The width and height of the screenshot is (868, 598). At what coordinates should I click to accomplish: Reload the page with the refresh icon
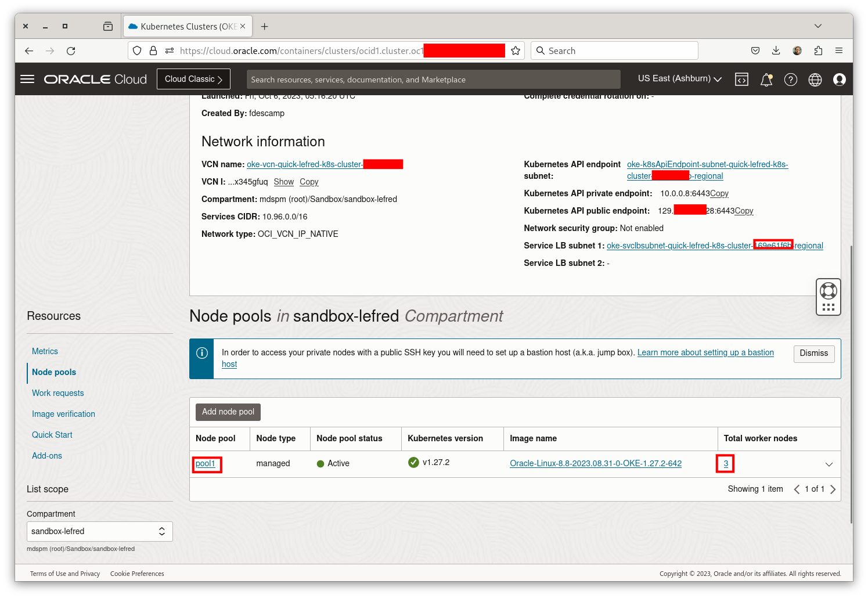71,51
